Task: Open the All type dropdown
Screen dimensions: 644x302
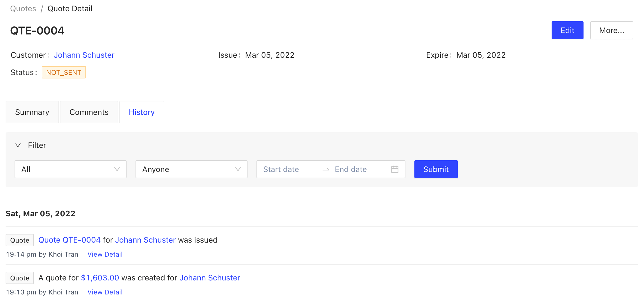Action: coord(70,169)
